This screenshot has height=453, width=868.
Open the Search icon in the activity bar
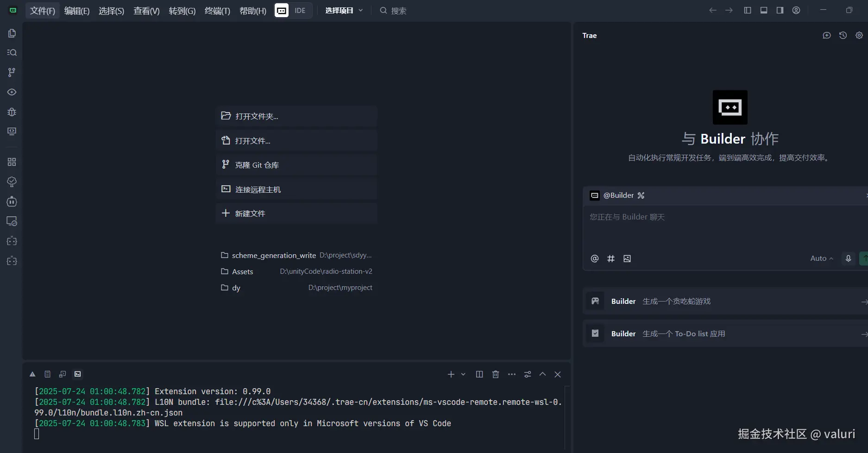12,52
